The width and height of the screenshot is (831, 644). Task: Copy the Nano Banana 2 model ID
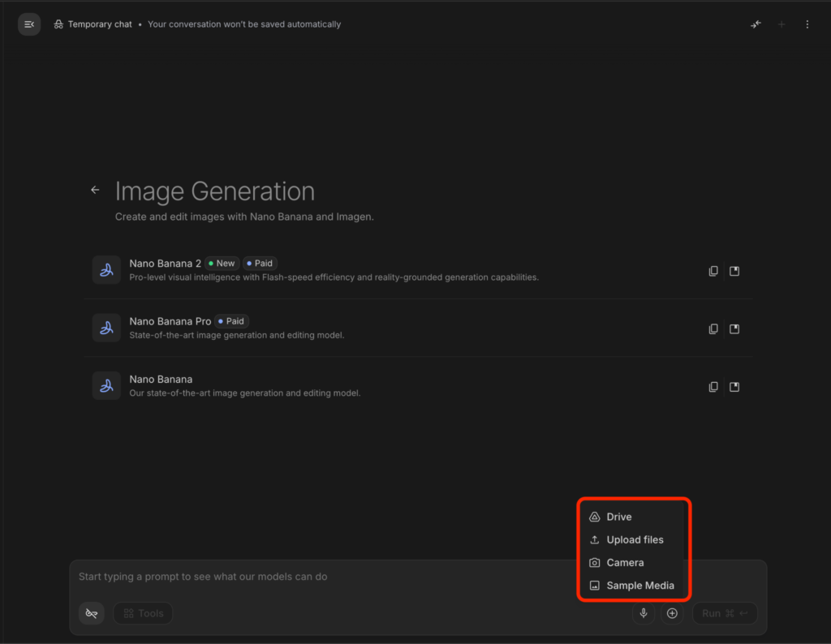(713, 271)
